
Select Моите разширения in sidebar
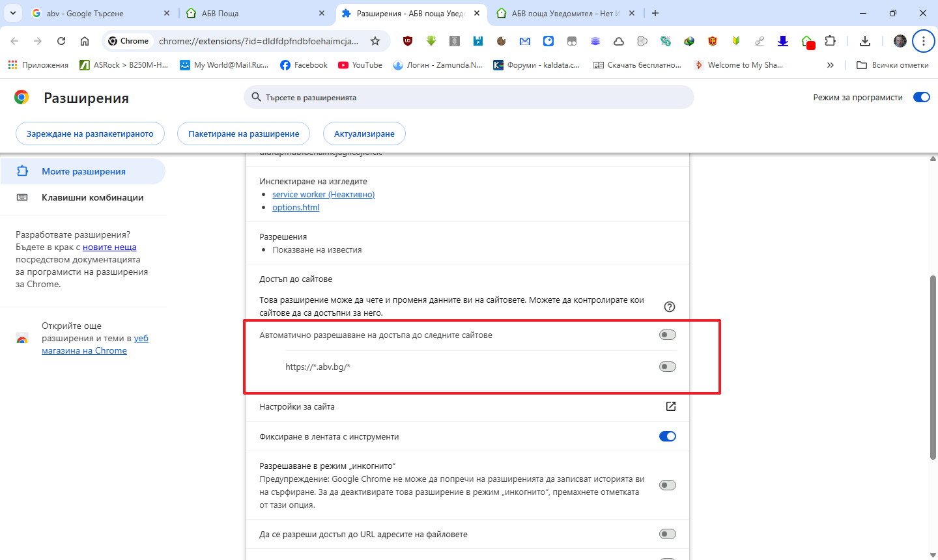[x=83, y=171]
